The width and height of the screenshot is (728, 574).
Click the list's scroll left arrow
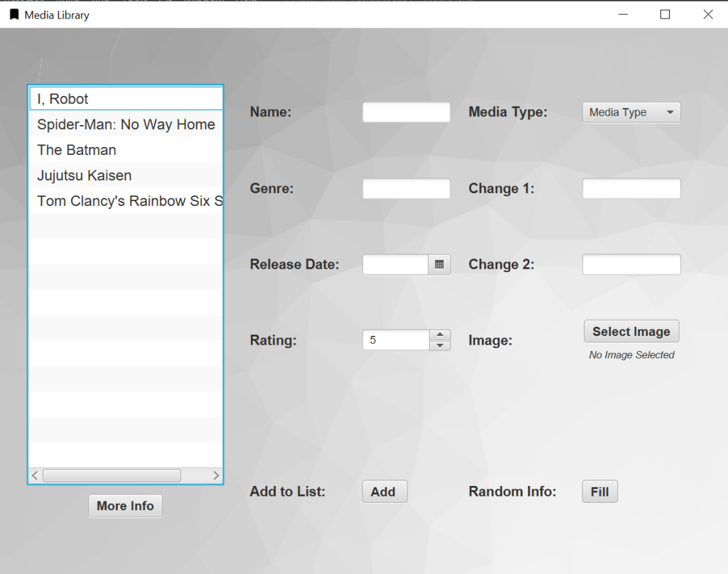35,476
